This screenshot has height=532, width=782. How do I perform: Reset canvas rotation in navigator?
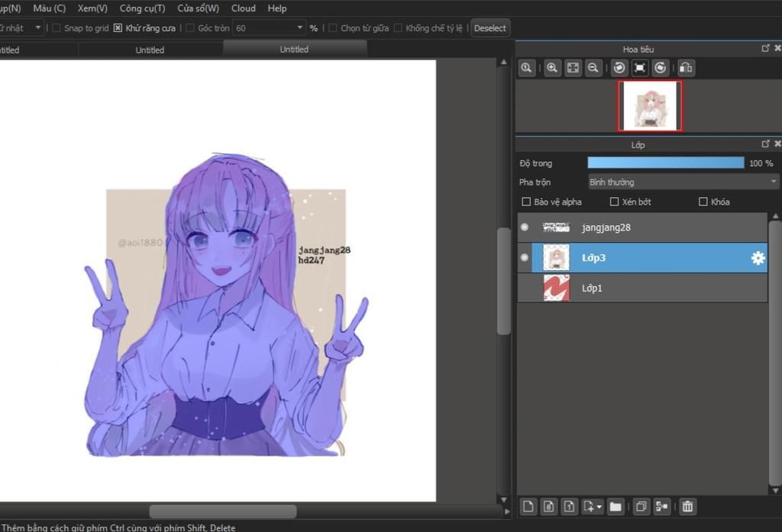click(x=640, y=68)
